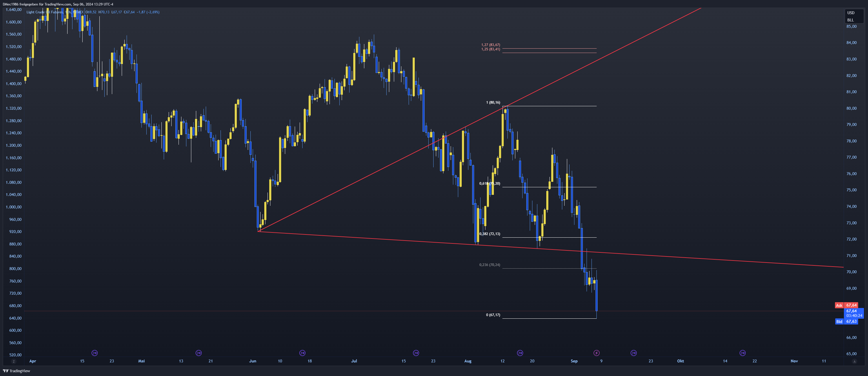Screen dimensions: 868x376
Task: Click the red Ask 67,64 price label
Action: point(847,305)
